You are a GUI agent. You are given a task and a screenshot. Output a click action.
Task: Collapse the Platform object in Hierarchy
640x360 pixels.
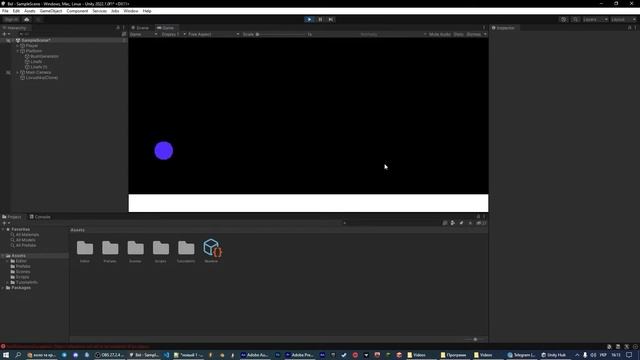coord(18,51)
